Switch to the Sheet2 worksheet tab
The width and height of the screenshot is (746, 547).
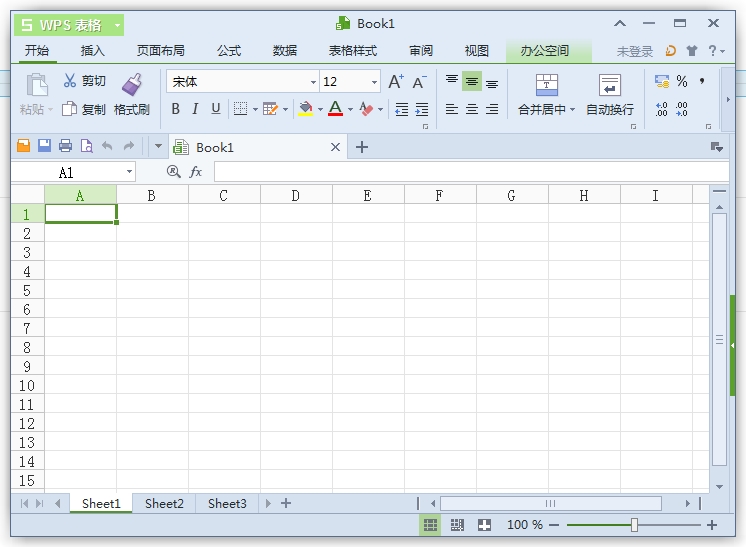pos(164,504)
